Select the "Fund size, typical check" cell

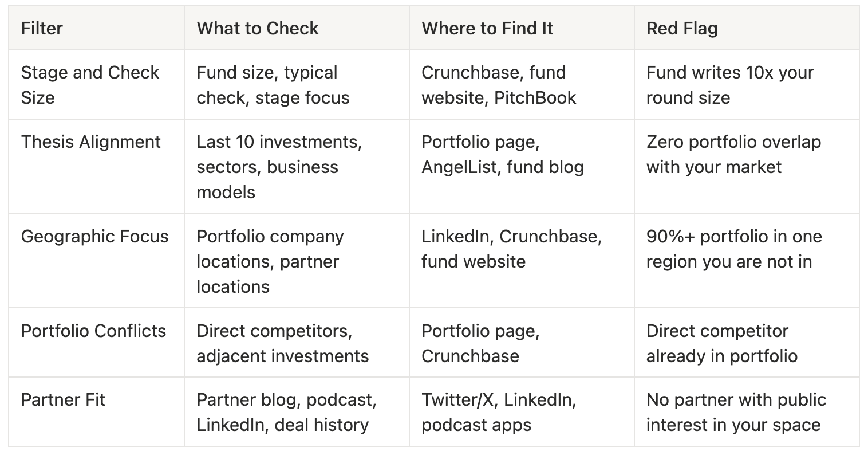pyautogui.click(x=273, y=85)
